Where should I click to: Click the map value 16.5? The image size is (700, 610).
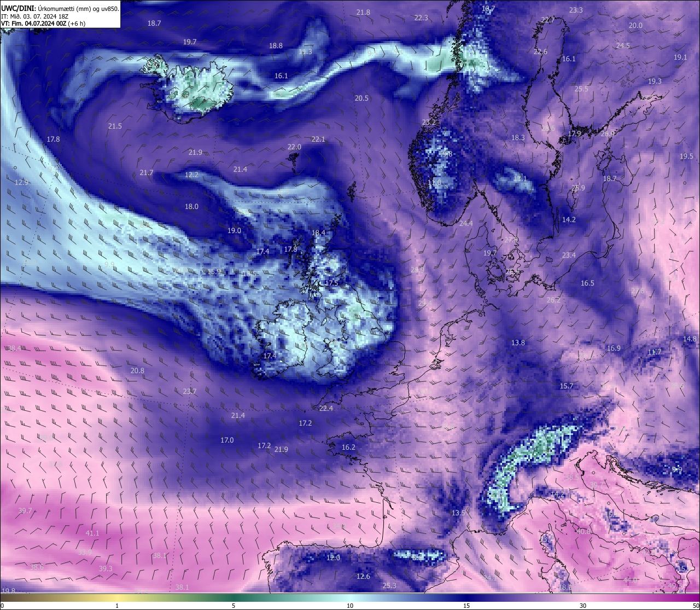coord(587,283)
